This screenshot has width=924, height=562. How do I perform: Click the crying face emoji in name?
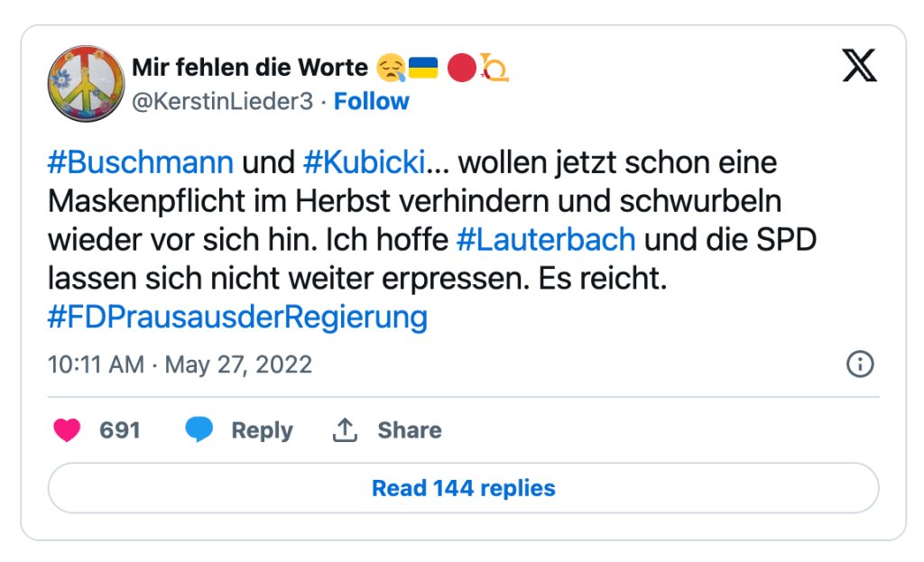tap(391, 67)
